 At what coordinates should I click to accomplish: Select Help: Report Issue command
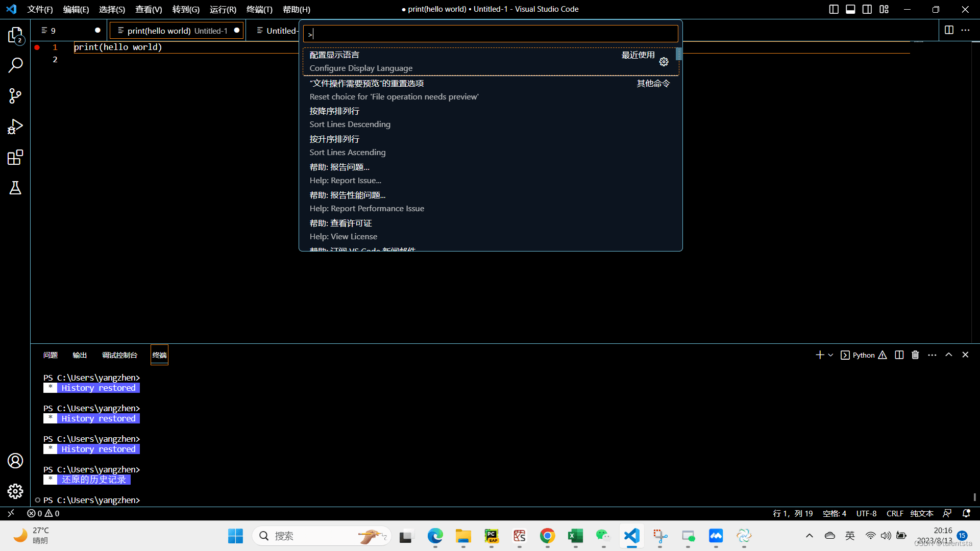pos(491,174)
